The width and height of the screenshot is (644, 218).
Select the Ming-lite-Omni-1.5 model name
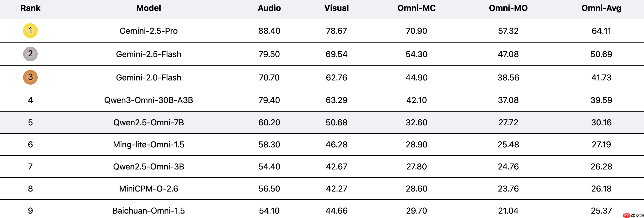click(149, 145)
